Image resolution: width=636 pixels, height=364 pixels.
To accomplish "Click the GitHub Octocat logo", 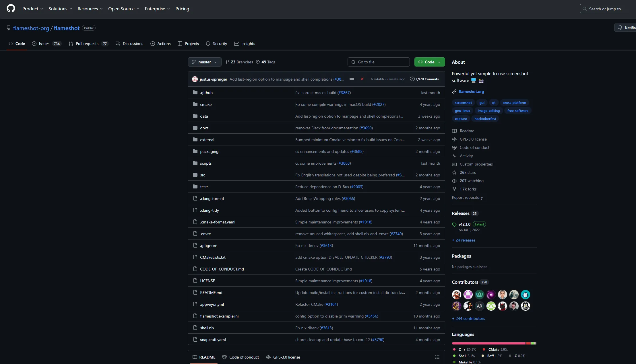I will (11, 9).
